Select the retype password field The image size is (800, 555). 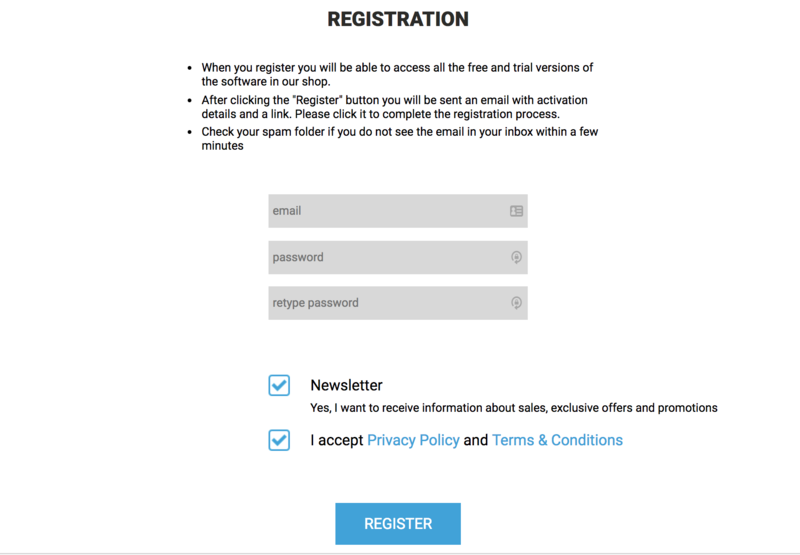click(385, 303)
